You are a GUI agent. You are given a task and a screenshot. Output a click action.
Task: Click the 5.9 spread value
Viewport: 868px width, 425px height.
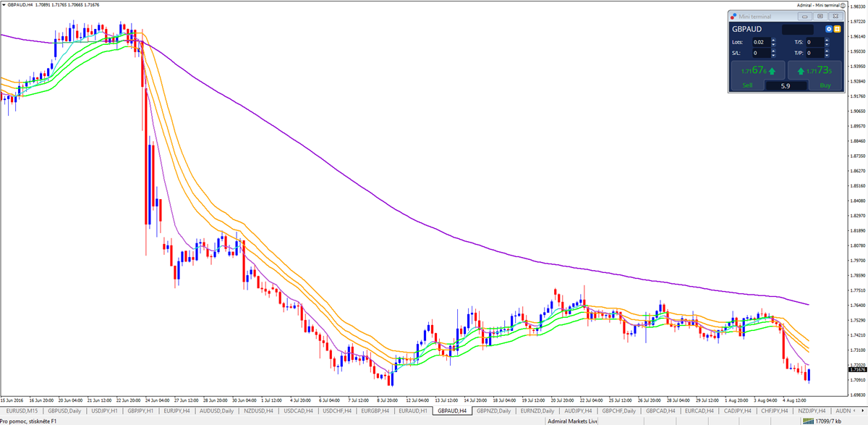786,85
